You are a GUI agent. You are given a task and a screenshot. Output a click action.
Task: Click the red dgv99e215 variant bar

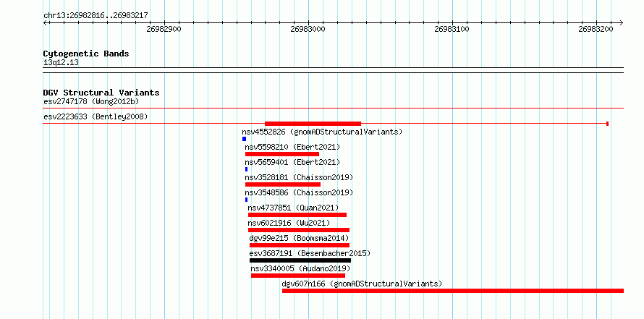(x=300, y=245)
